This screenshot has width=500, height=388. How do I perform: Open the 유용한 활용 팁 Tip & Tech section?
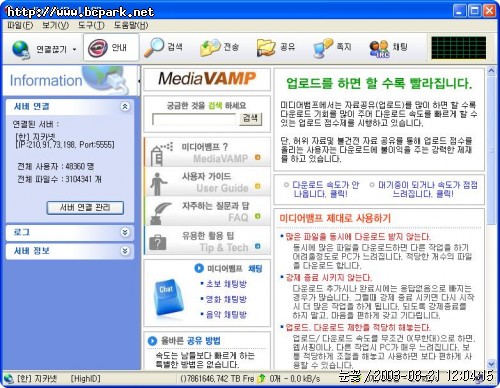point(207,241)
